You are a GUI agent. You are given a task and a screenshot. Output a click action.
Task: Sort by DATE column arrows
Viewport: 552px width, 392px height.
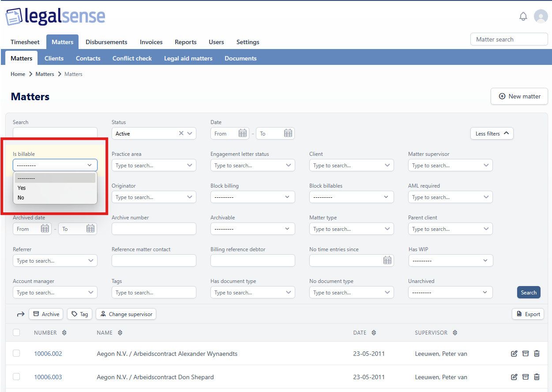tap(373, 333)
